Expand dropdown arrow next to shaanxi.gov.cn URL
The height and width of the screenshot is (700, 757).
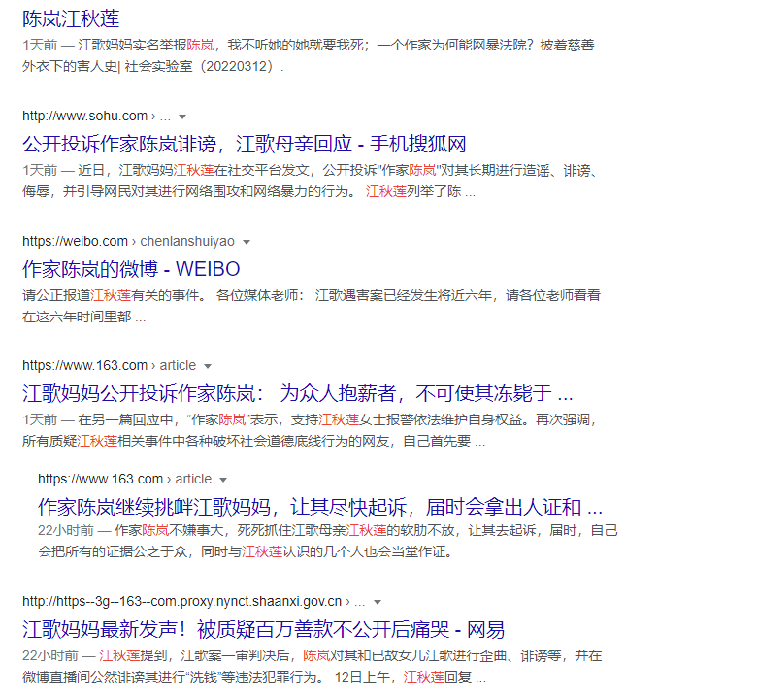pyautogui.click(x=378, y=602)
